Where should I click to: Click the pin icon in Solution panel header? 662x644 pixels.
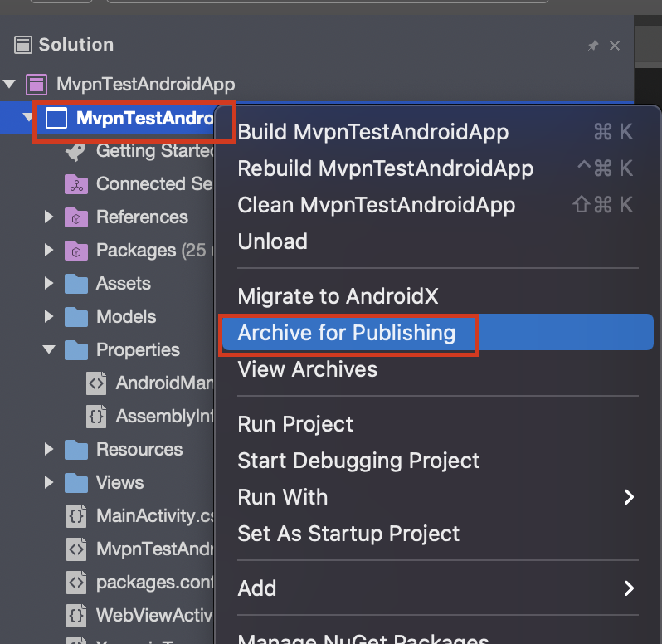(592, 46)
